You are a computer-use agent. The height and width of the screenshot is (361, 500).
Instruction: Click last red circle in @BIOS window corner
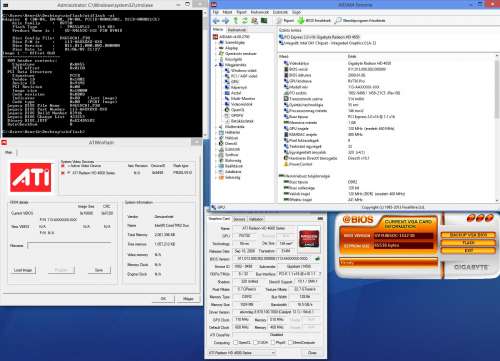pyautogui.click(x=489, y=218)
